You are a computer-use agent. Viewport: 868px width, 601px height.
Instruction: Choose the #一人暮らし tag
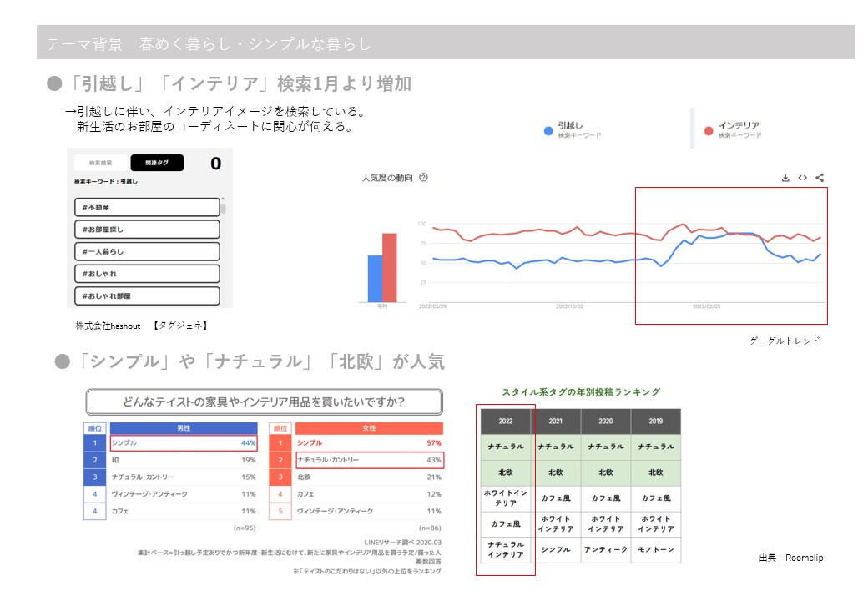click(x=146, y=251)
